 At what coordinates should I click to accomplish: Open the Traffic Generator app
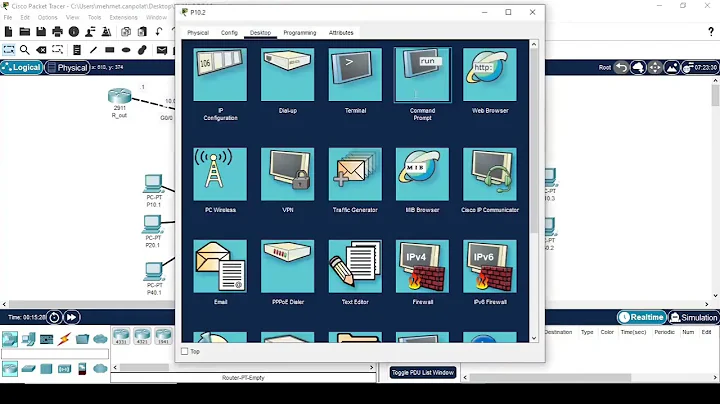coord(355,174)
